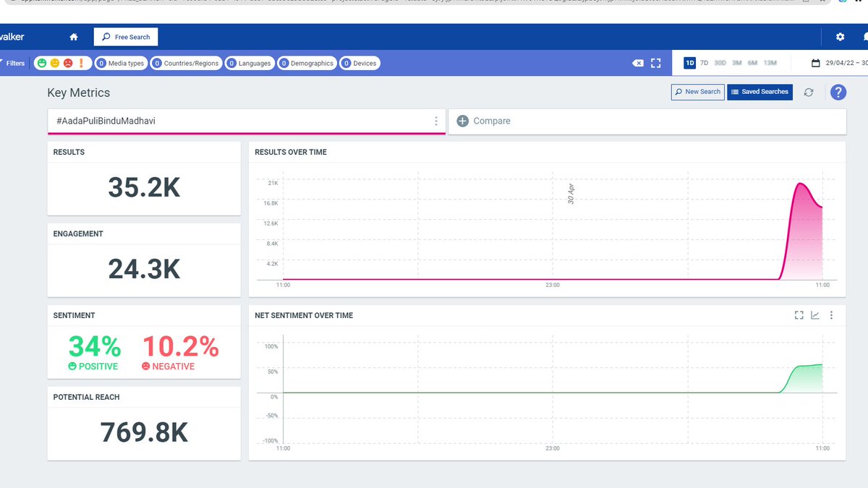Toggle the positive sentiment green smiley filter
The width and height of the screenshot is (868, 488).
42,63
